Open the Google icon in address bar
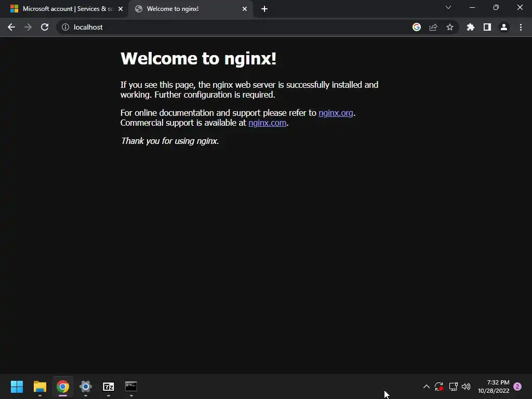The image size is (532, 399). 417,27
